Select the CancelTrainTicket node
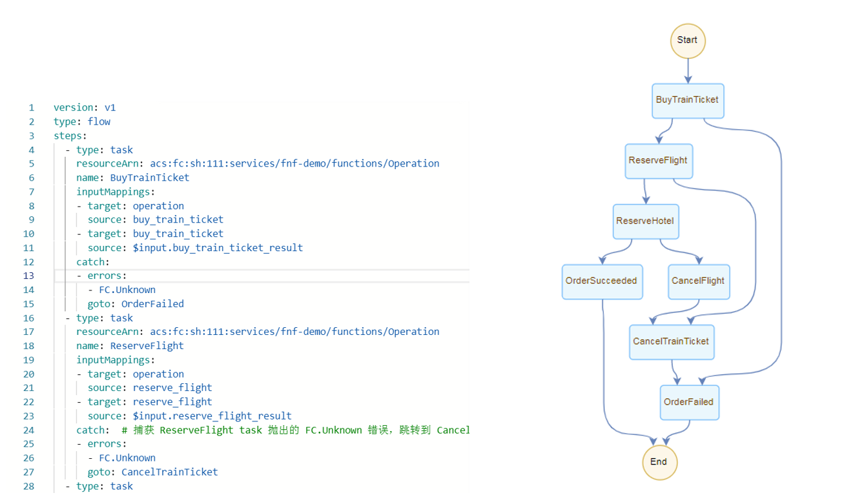This screenshot has height=504, width=864. pyautogui.click(x=672, y=342)
